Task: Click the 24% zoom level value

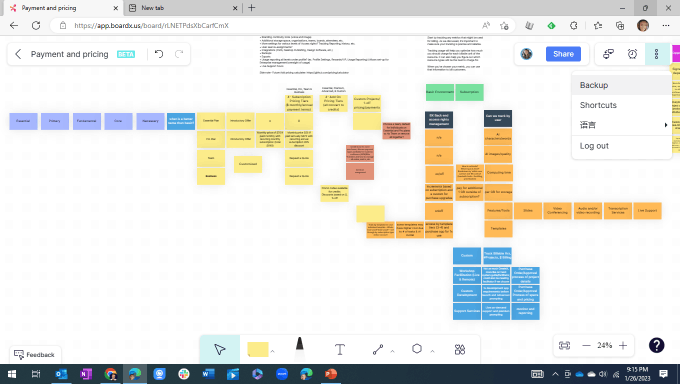Action: 605,345
